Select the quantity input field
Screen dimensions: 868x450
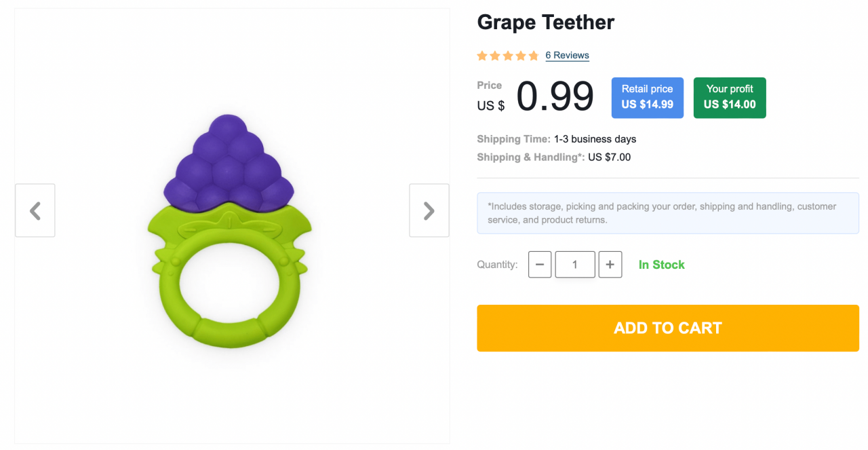574,264
